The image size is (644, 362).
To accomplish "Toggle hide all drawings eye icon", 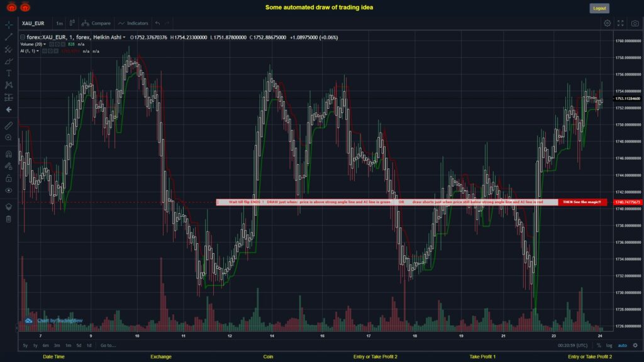I will (x=9, y=190).
